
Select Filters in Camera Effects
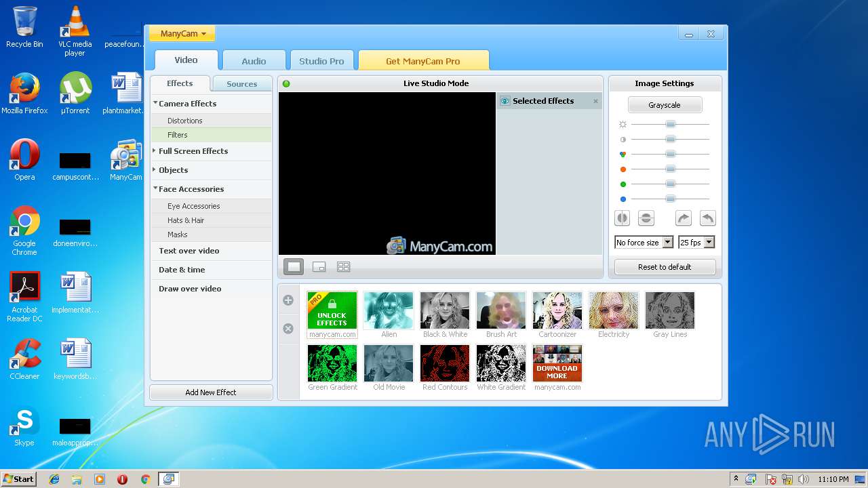[211, 135]
